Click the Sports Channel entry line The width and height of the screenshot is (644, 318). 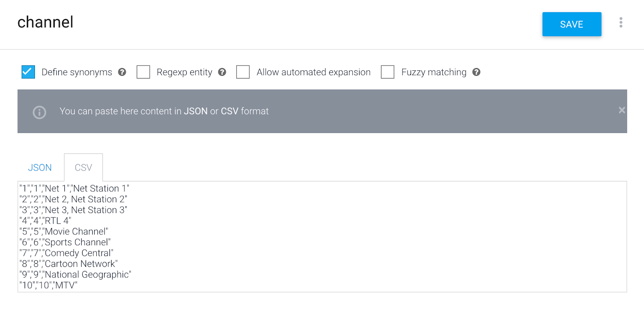pos(65,242)
